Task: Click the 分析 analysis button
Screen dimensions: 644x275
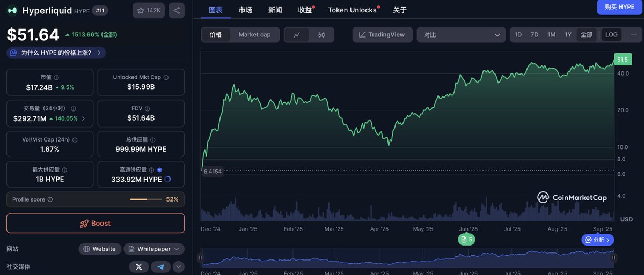Action: (598, 240)
